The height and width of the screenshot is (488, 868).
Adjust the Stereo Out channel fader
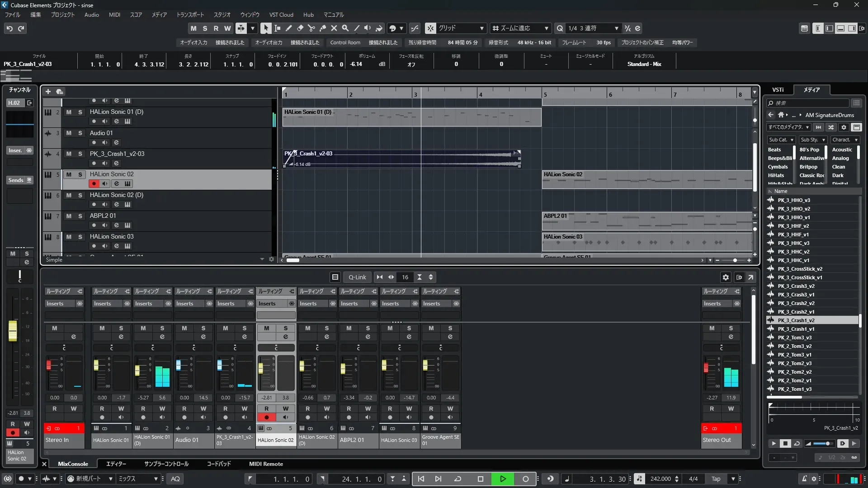[x=706, y=368]
